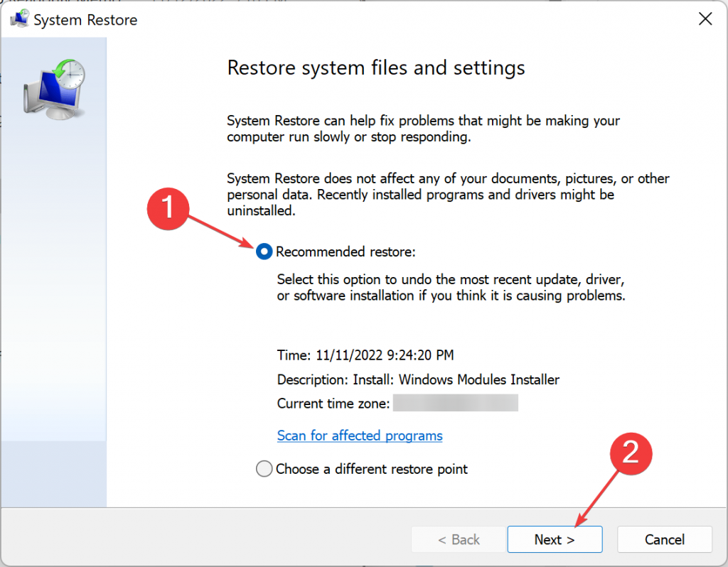Click the Next button
This screenshot has width=728, height=567.
[555, 539]
